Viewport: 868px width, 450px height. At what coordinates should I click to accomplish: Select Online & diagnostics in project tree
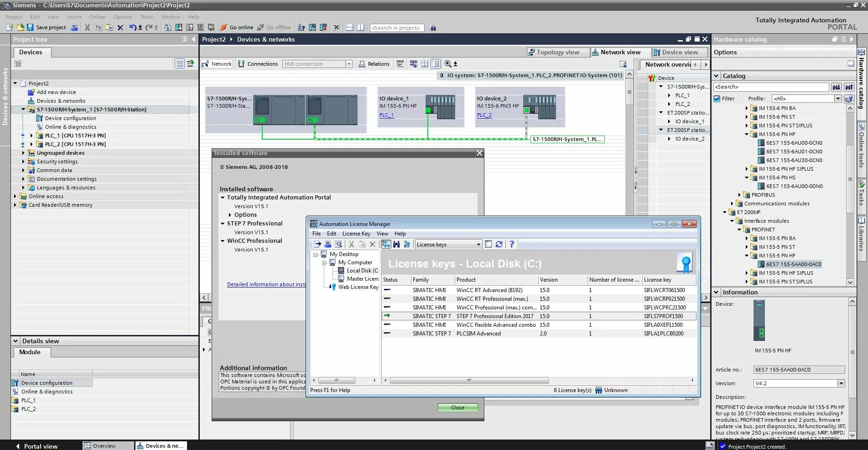point(70,127)
